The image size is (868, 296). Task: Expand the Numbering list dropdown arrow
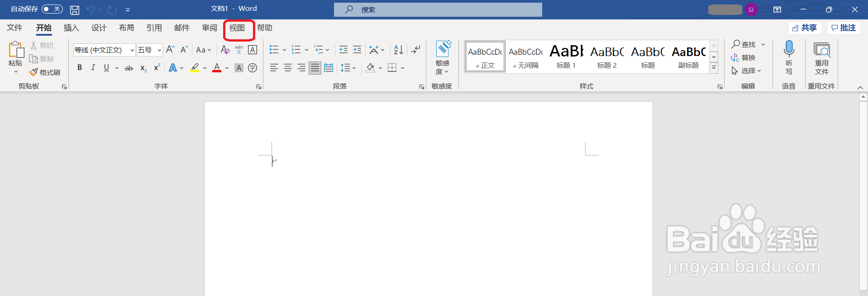[x=306, y=50]
